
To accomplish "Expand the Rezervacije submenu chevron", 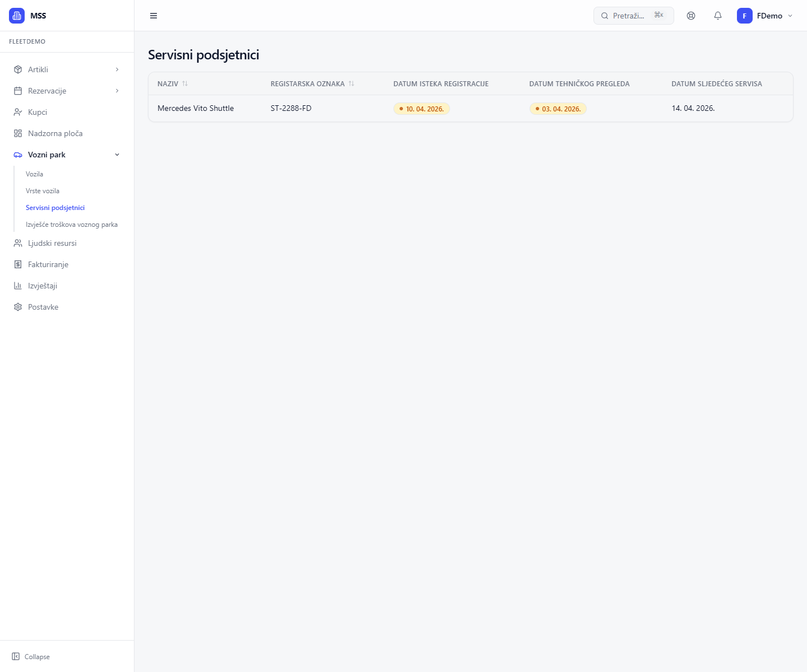I will point(117,91).
